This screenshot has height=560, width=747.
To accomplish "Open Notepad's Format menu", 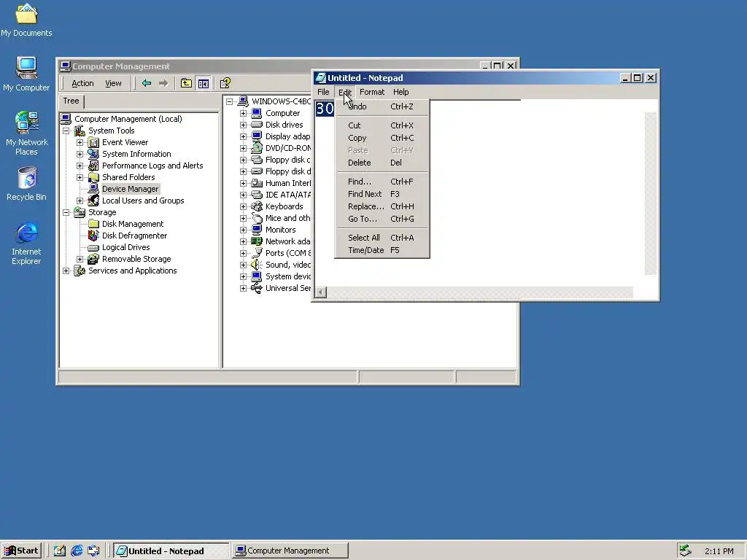I will pyautogui.click(x=371, y=92).
